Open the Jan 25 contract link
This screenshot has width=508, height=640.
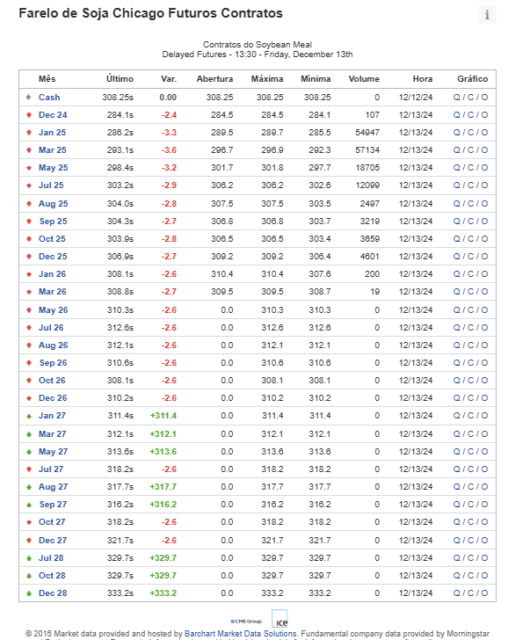tap(52, 133)
